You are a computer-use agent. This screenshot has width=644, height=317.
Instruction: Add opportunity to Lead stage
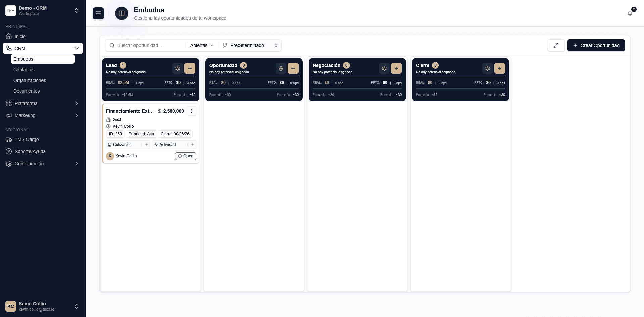190,68
